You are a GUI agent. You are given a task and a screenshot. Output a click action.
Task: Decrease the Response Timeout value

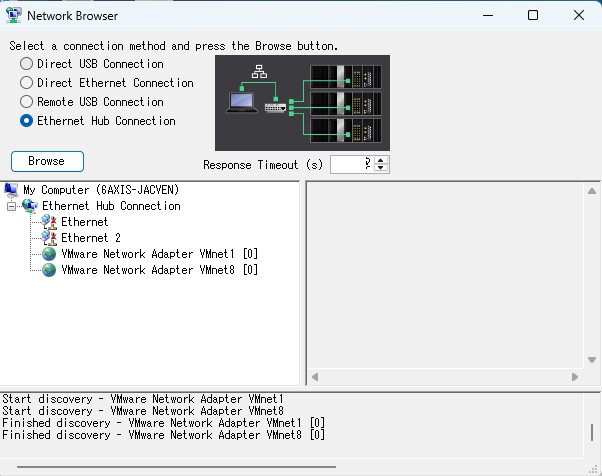381,168
